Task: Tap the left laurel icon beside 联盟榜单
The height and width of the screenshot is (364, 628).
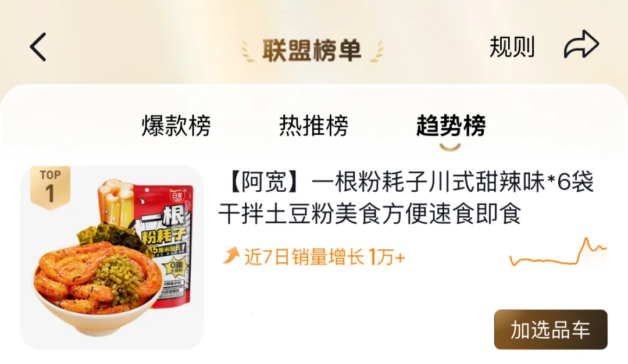Action: pyautogui.click(x=248, y=52)
